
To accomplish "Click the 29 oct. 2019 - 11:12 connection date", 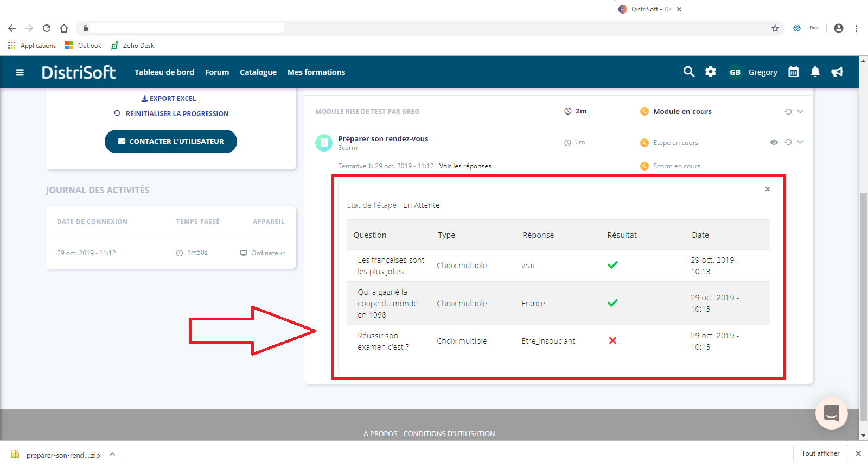I will (86, 253).
